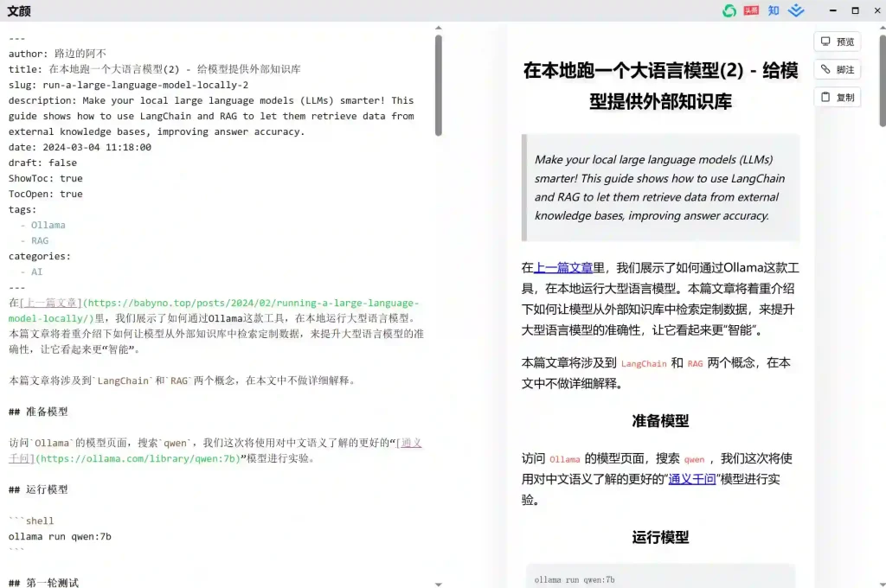Click the '## 运行模型' heading in editor
This screenshot has height=588, width=886.
(x=38, y=489)
